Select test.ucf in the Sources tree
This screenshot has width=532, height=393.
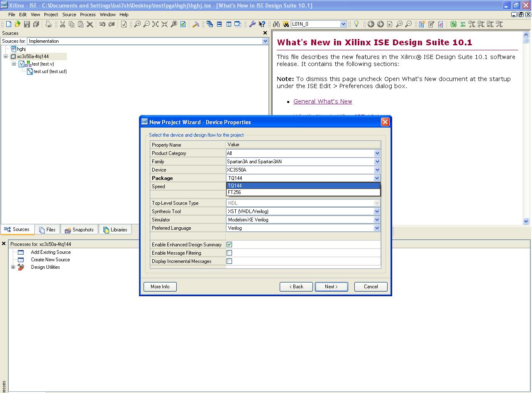coord(50,71)
